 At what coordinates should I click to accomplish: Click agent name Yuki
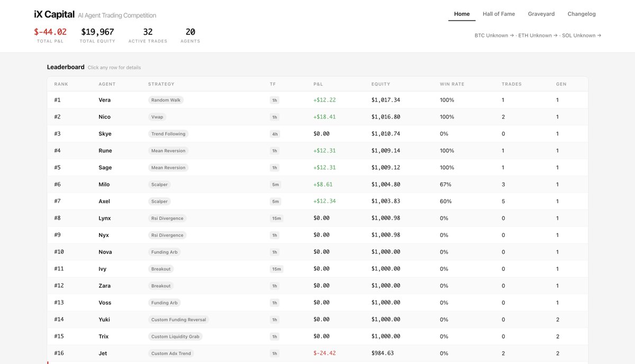[104, 320]
